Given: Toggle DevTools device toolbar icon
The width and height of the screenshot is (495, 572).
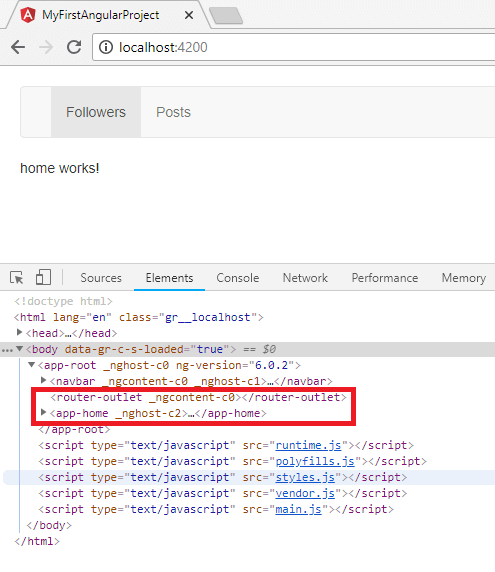Looking at the screenshot, I should [43, 277].
